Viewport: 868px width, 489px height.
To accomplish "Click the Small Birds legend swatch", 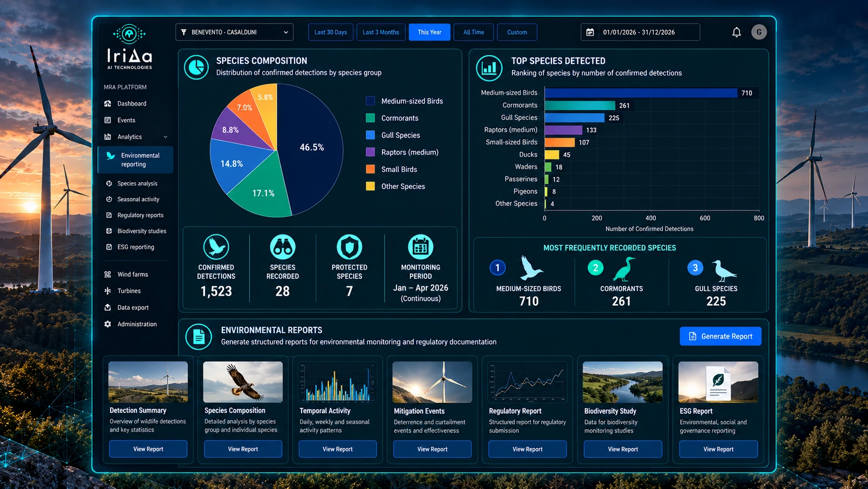I will coord(370,169).
